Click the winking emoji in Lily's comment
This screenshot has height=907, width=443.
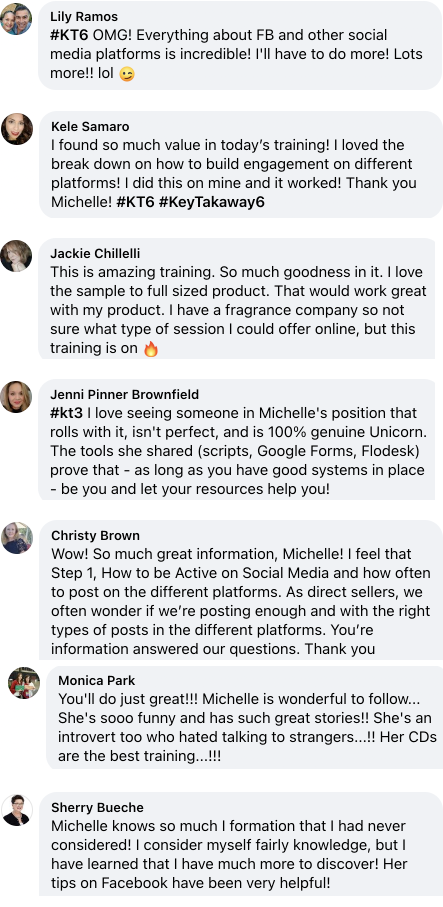[x=127, y=74]
